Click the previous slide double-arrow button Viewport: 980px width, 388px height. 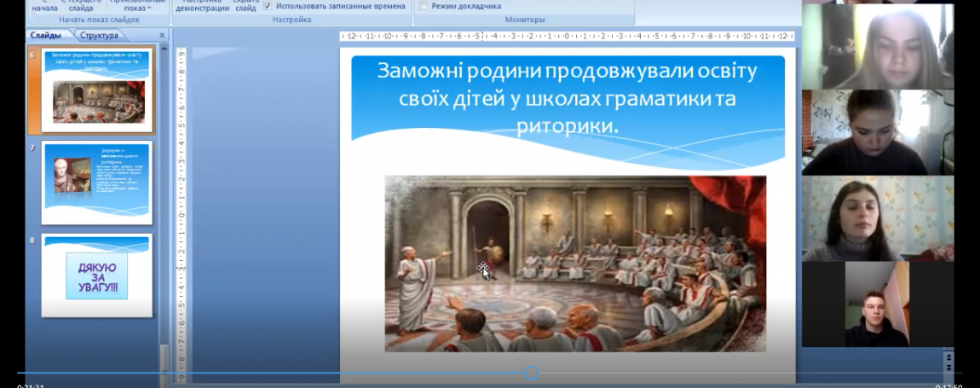(x=949, y=356)
